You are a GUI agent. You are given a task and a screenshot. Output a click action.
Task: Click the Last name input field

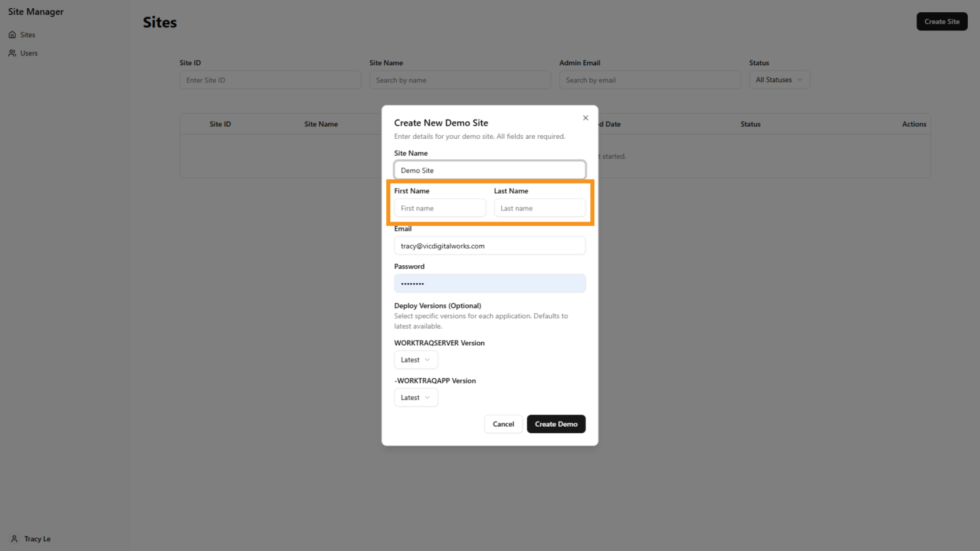click(540, 208)
